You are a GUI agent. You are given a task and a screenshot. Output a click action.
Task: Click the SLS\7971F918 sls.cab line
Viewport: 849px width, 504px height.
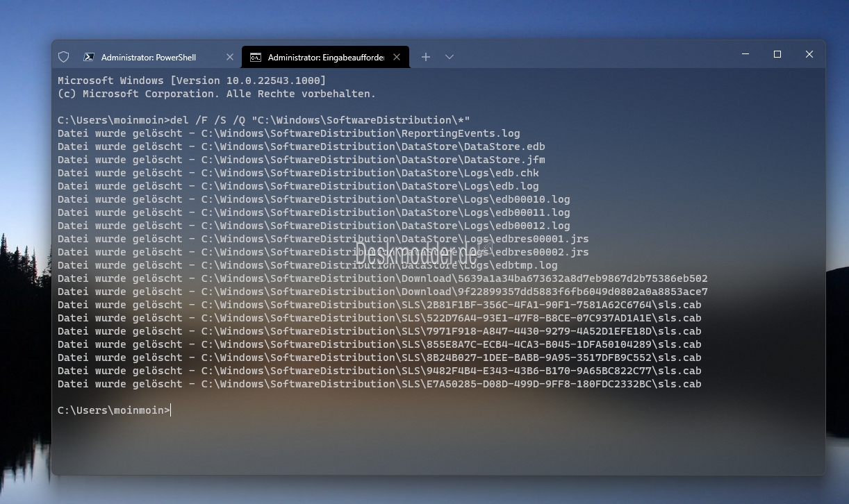pyautogui.click(x=379, y=331)
